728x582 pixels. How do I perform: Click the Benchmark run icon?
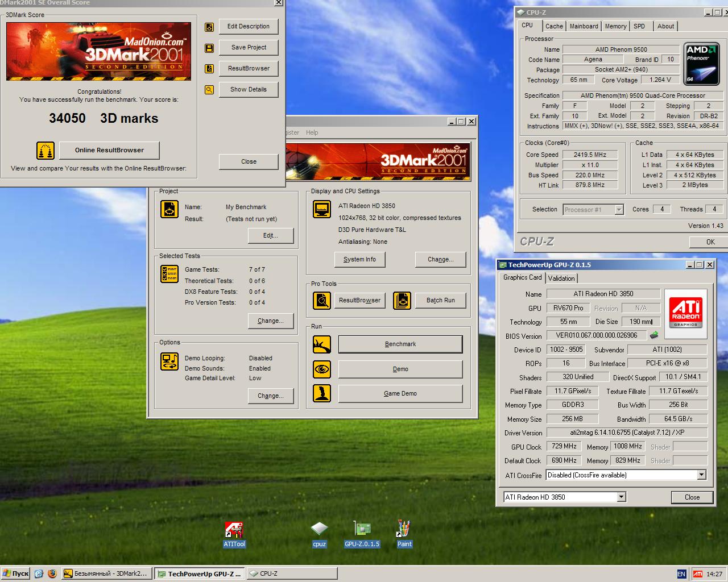322,344
